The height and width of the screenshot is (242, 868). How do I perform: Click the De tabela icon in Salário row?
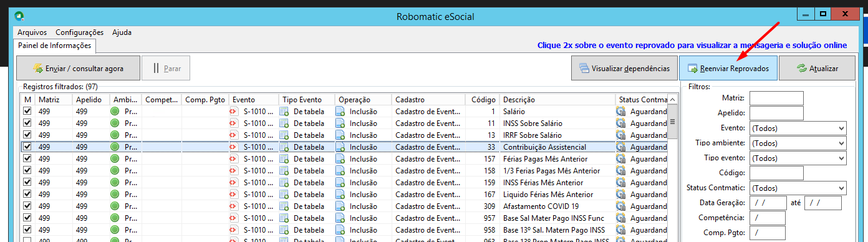click(284, 111)
